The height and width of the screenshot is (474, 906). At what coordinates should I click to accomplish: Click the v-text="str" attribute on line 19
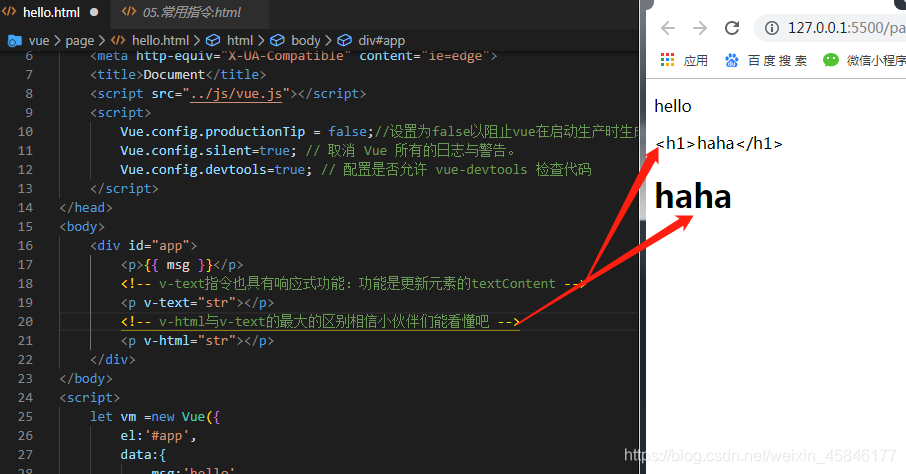(x=190, y=302)
